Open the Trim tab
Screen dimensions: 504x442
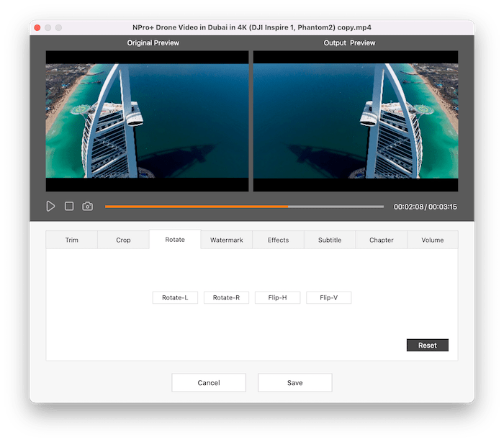point(71,240)
